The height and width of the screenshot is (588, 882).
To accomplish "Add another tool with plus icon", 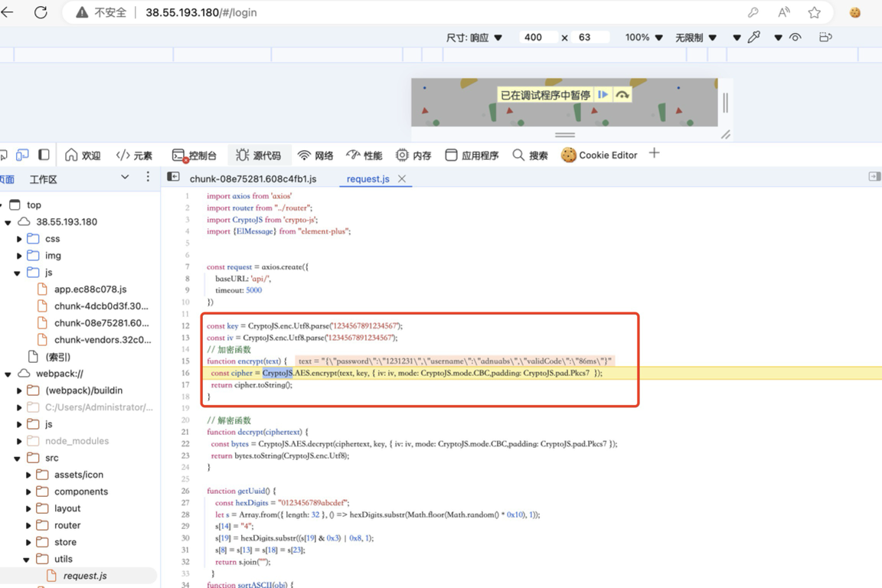I will tap(654, 154).
